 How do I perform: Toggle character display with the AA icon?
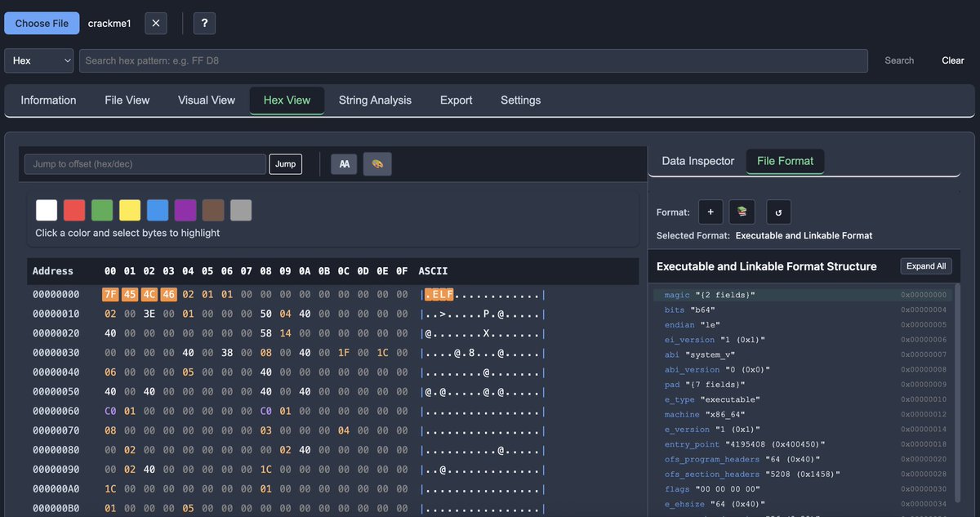tap(343, 163)
